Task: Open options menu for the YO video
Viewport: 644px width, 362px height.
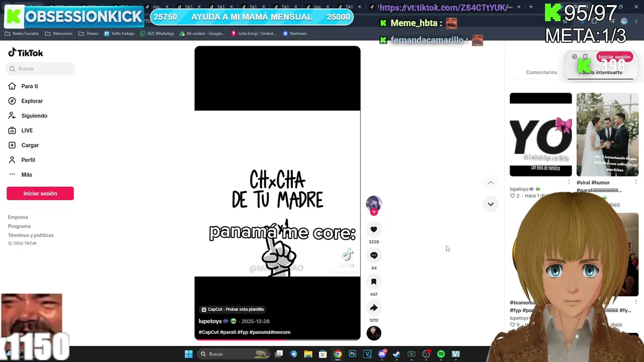Action: click(569, 182)
